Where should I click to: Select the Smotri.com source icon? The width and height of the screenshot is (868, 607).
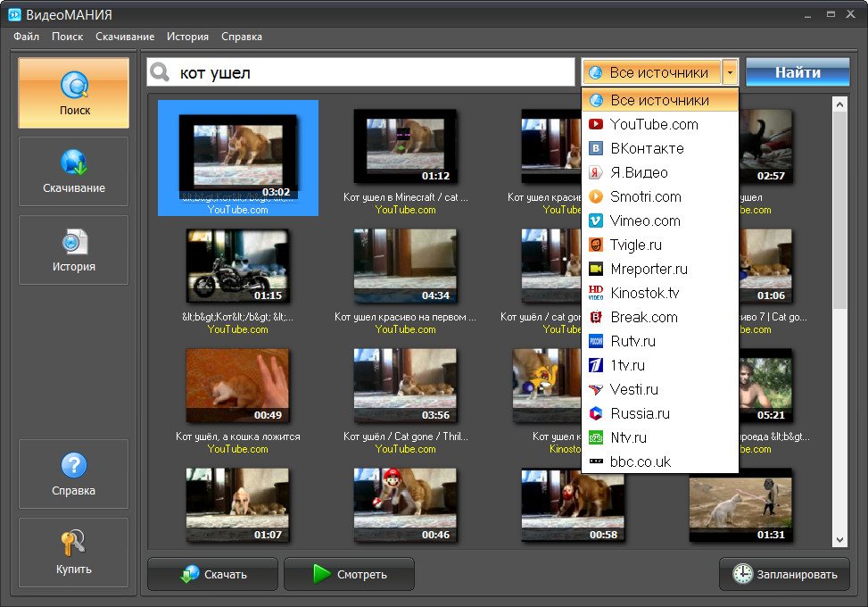596,196
